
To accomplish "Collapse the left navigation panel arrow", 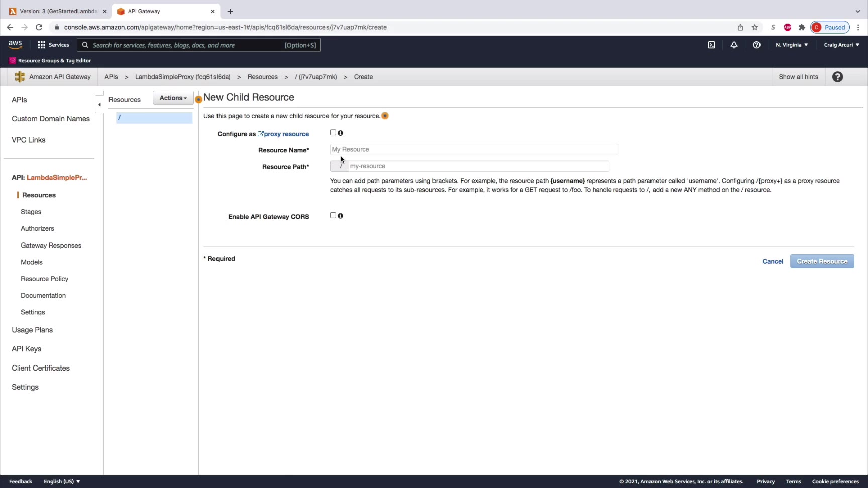I will click(x=99, y=104).
